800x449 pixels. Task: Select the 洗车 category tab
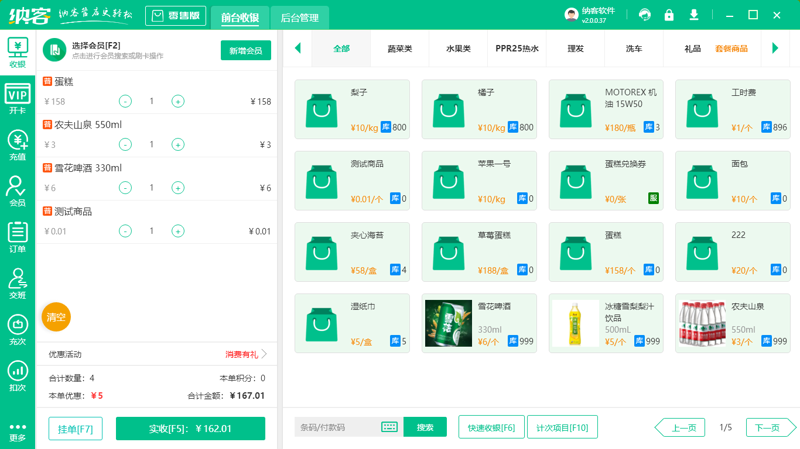634,48
